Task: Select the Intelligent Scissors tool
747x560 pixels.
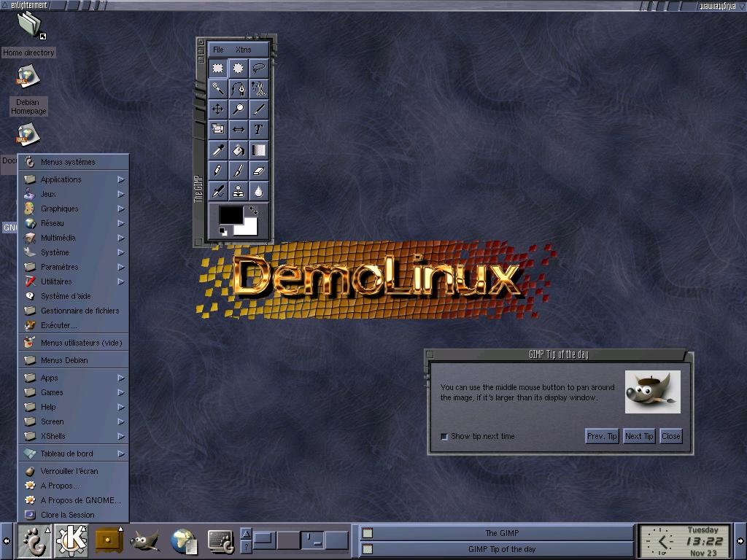Action: [x=259, y=88]
